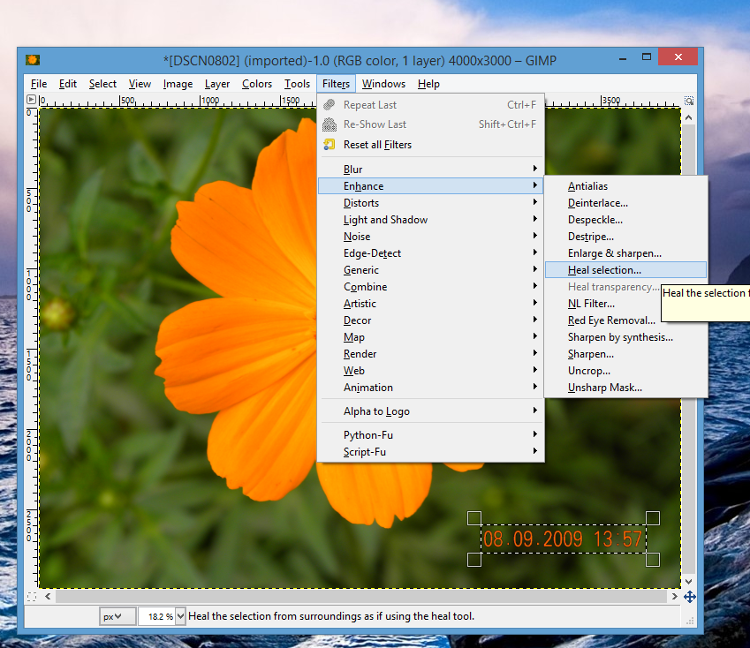Click the vertical scrollbar up arrow
750x648 pixels.
click(x=688, y=117)
